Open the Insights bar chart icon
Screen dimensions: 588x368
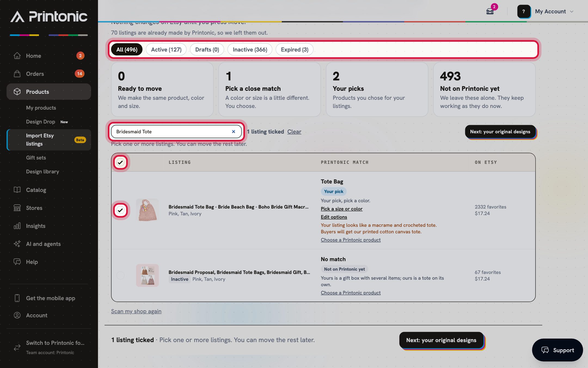click(17, 226)
